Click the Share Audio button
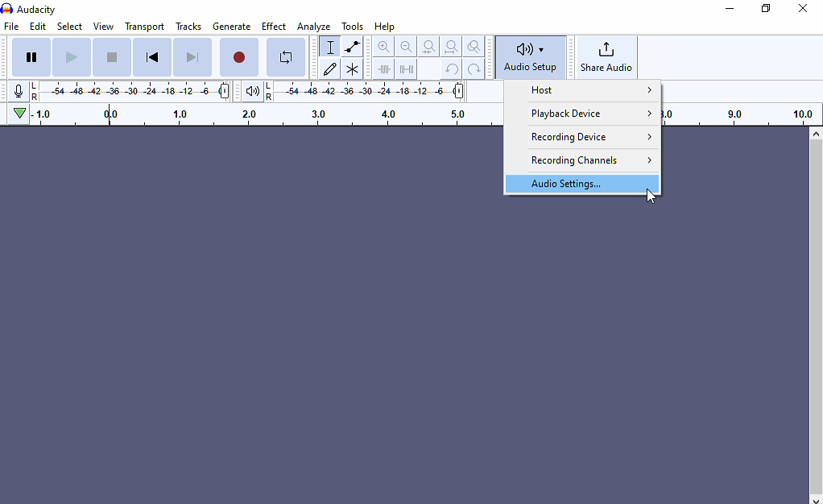823x504 pixels. [606, 57]
